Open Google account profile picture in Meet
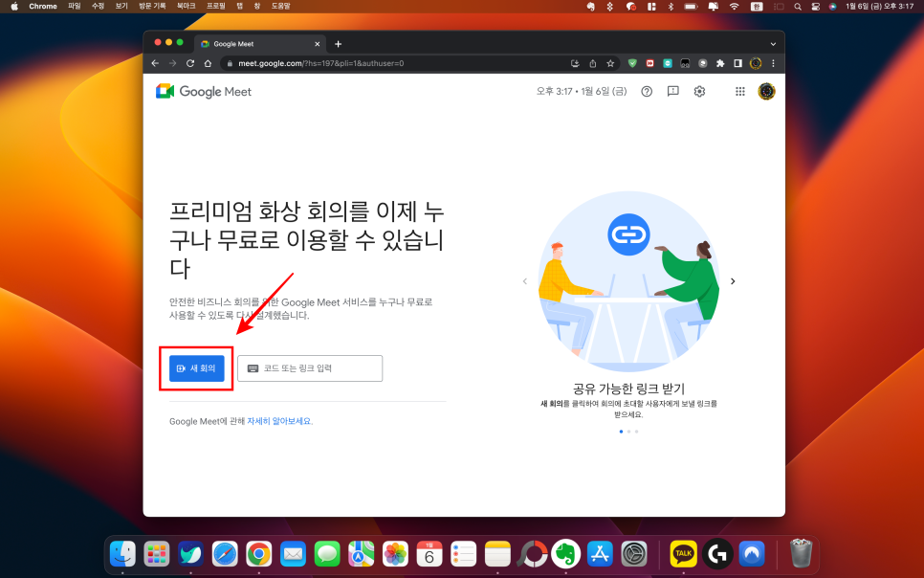The image size is (924, 578). tap(766, 92)
